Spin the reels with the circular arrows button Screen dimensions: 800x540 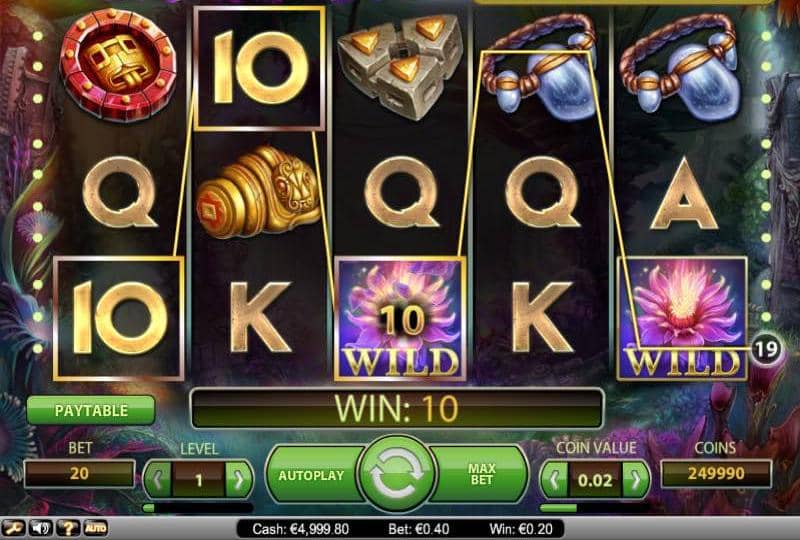[397, 474]
